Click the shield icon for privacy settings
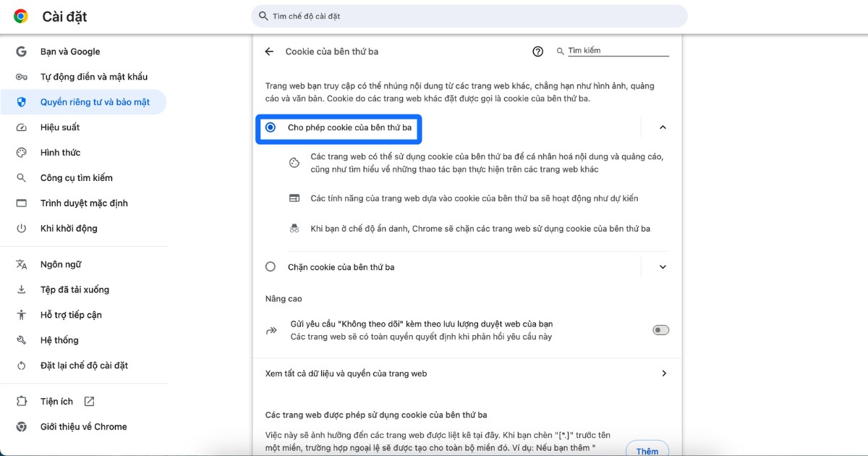The width and height of the screenshot is (868, 456). 20,101
